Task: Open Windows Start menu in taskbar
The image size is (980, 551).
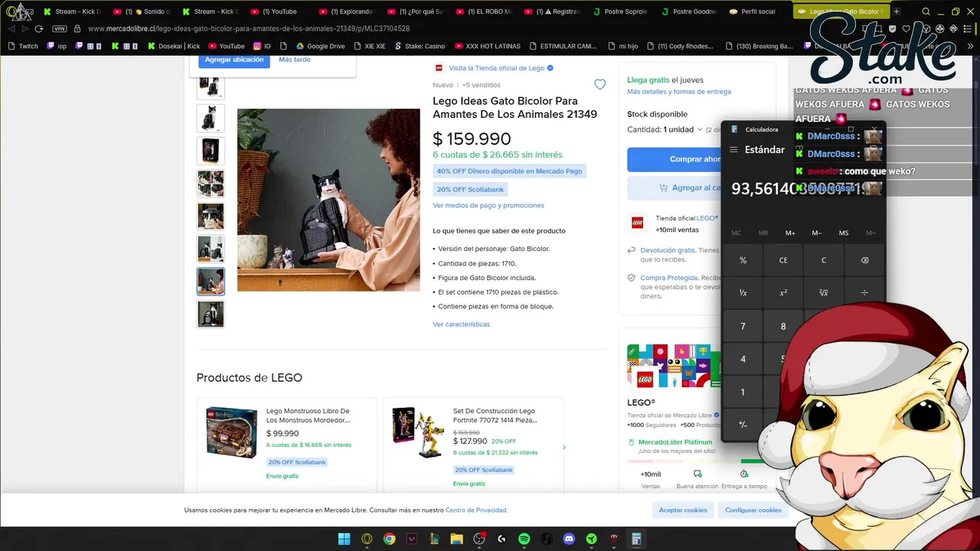Action: [344, 539]
